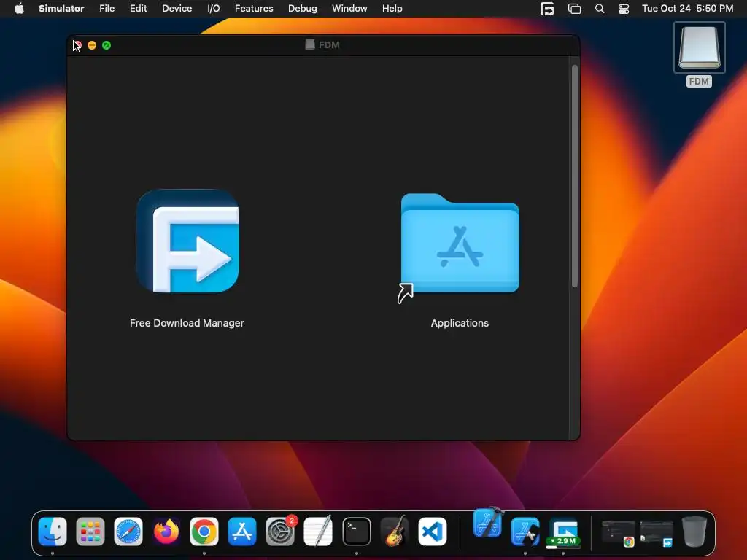Image resolution: width=747 pixels, height=560 pixels.
Task: Click the "Free Download Manager" label
Action: (x=187, y=323)
